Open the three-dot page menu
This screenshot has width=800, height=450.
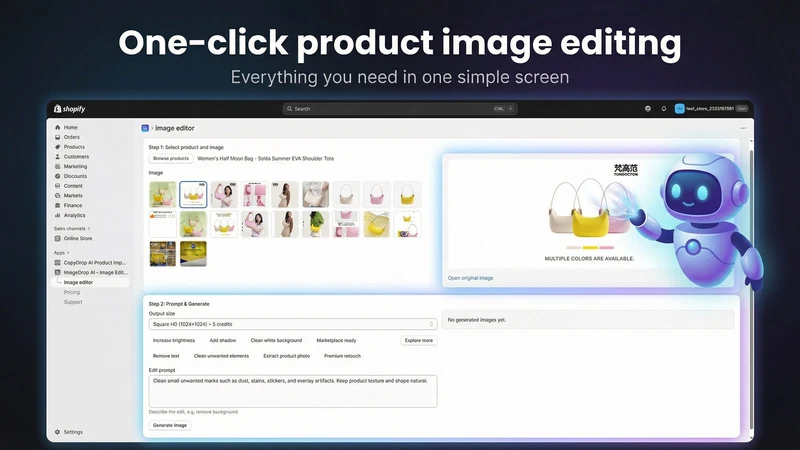coord(743,128)
